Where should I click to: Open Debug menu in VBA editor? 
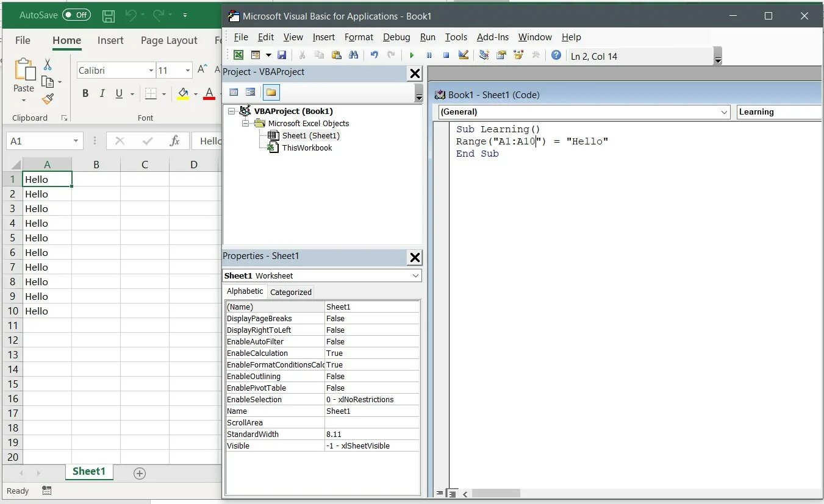click(396, 37)
